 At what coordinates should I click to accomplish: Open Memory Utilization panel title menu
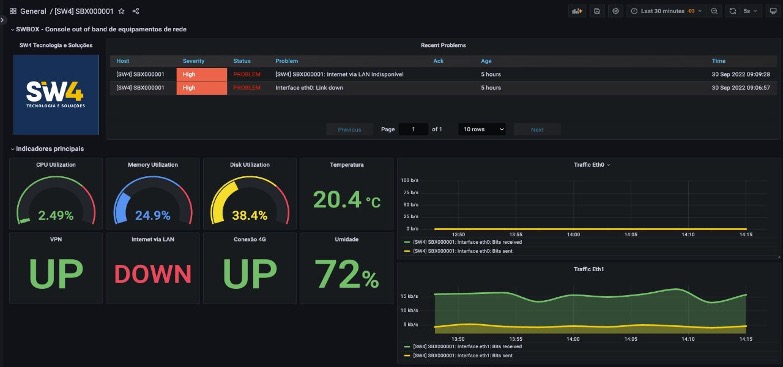pos(153,164)
